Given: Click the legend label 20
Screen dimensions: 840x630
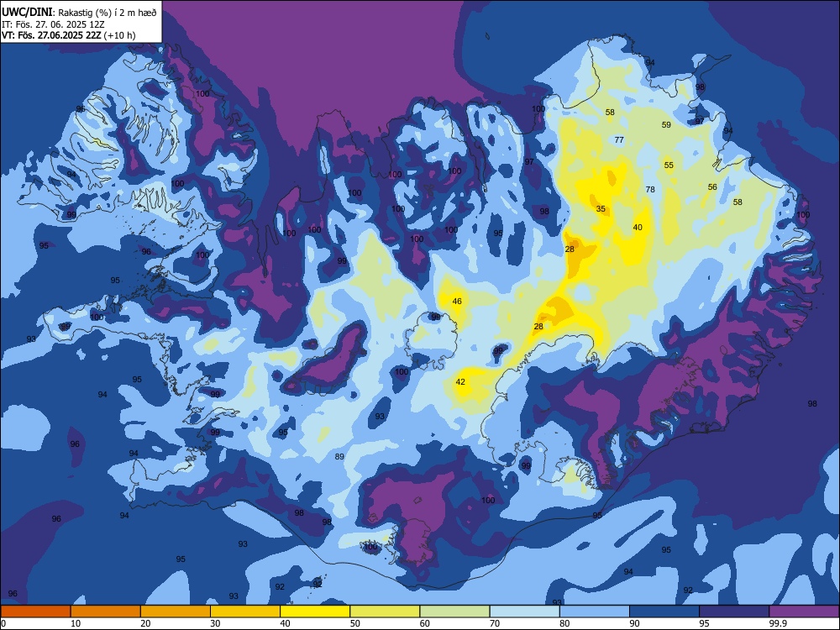Looking at the screenshot, I should tap(145, 623).
